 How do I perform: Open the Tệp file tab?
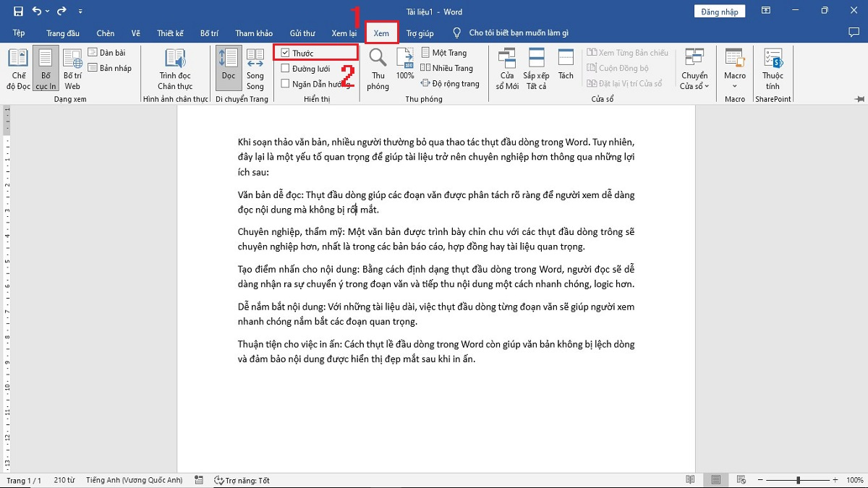tap(19, 33)
